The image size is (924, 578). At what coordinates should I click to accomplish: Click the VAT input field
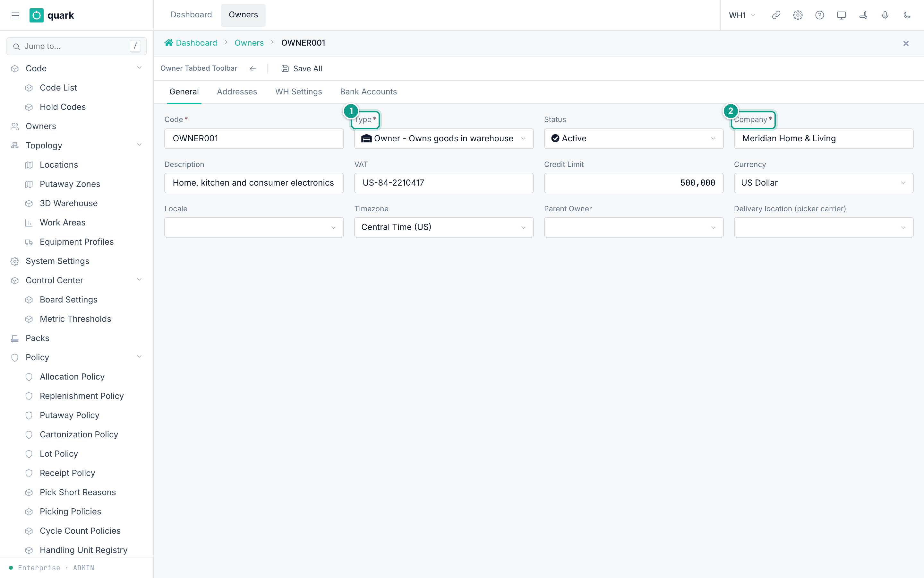tap(444, 183)
